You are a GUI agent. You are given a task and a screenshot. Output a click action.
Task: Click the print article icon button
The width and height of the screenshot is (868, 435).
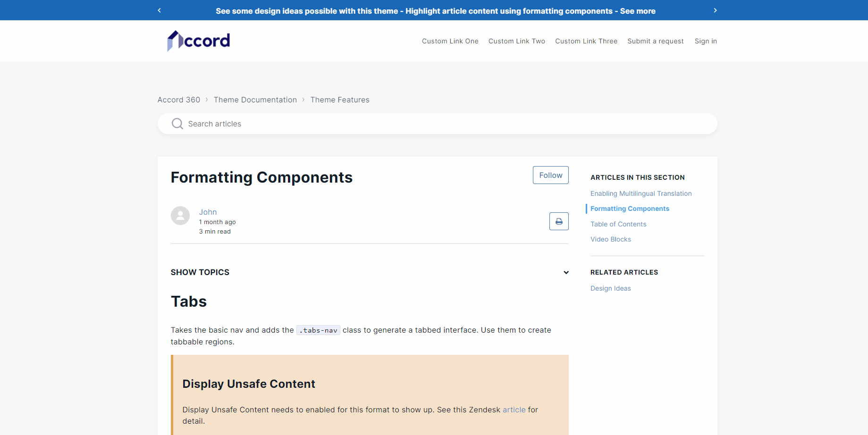(559, 221)
